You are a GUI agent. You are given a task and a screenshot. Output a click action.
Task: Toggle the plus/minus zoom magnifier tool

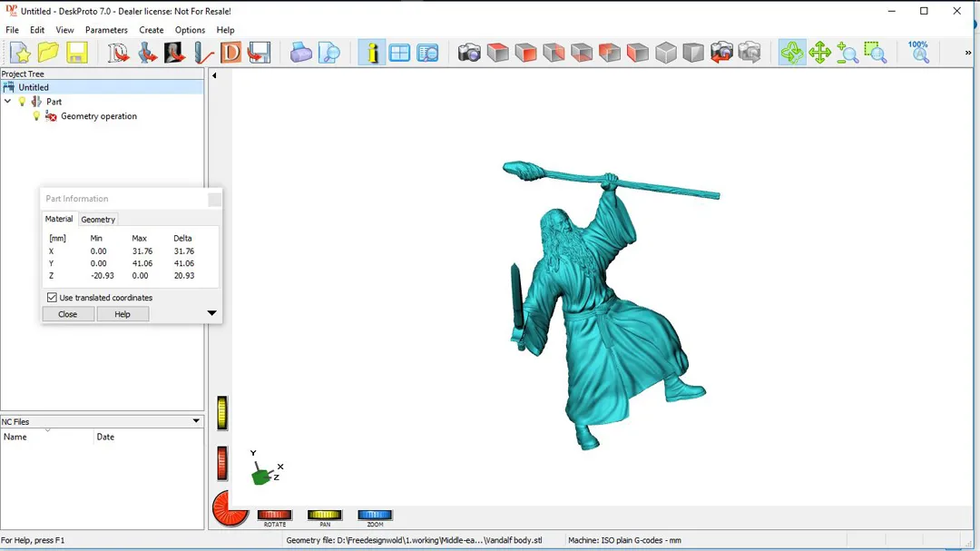click(848, 53)
